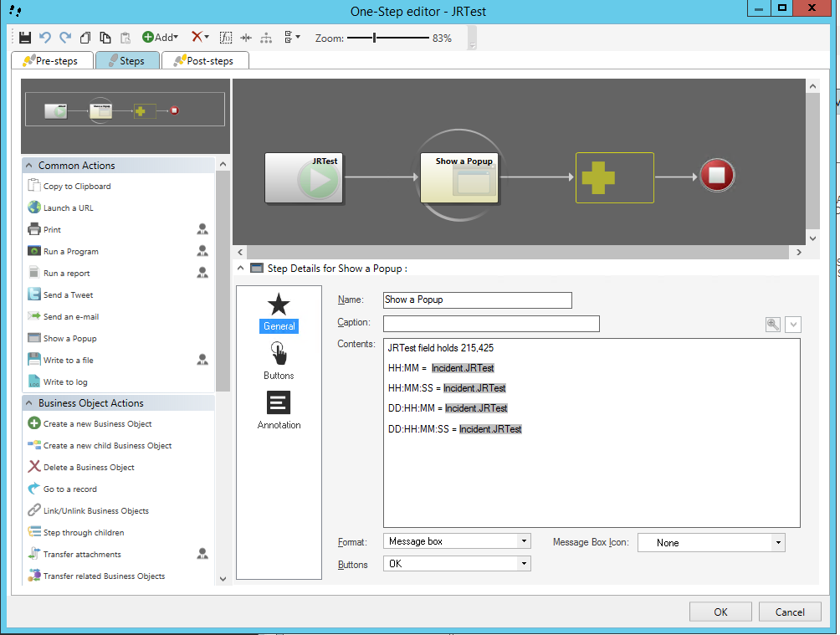This screenshot has height=635, width=840.
Task: Click the Save icon in the toolbar
Action: tap(25, 38)
